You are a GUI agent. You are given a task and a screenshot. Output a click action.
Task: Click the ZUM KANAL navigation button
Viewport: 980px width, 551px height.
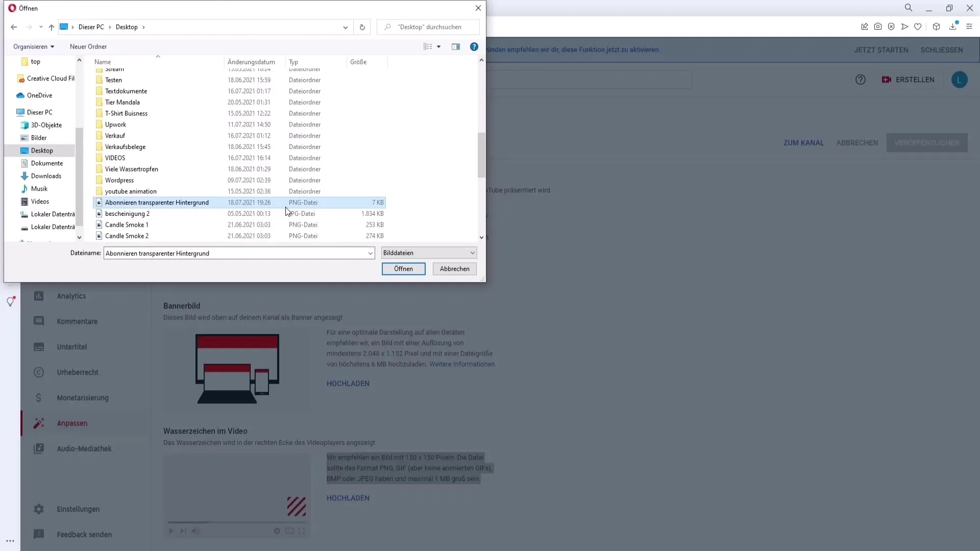coord(804,142)
